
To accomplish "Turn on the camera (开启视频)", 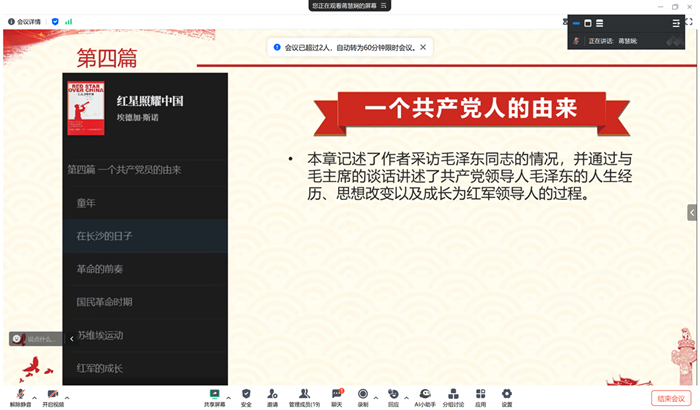I will (52, 394).
